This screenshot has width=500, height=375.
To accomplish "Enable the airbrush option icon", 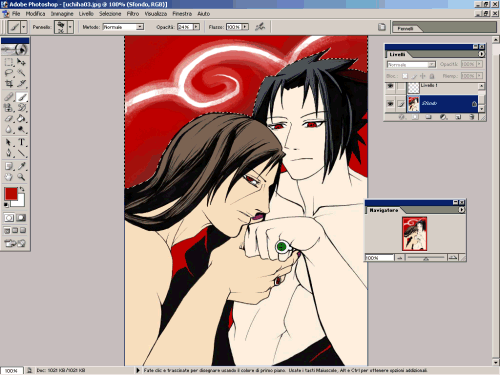I will point(260,27).
